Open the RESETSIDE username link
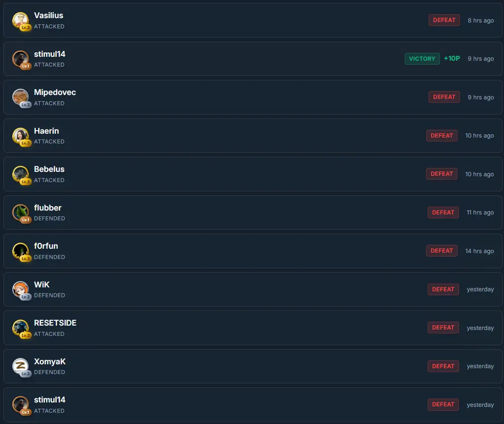The image size is (504, 424). (55, 323)
